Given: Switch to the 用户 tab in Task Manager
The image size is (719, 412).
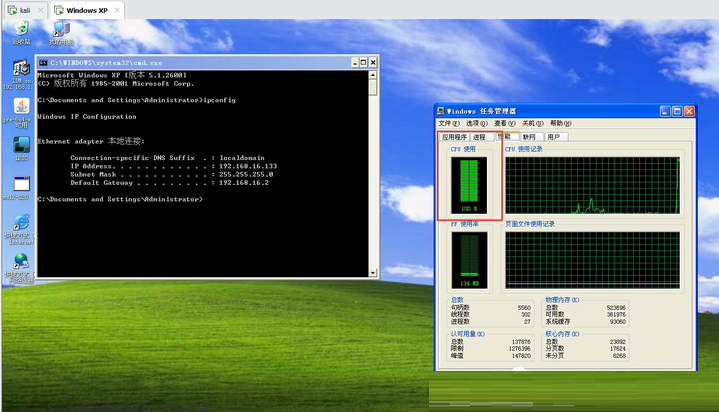Looking at the screenshot, I should 554,137.
